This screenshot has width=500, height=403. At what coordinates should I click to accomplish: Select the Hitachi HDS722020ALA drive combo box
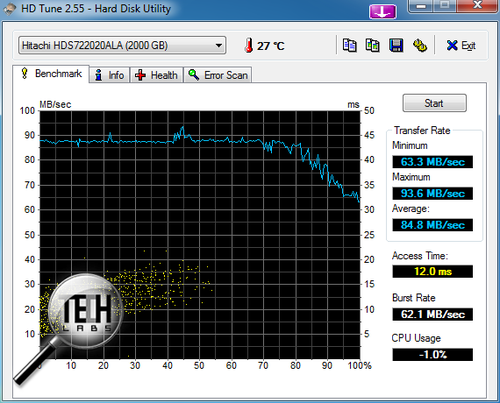point(122,45)
